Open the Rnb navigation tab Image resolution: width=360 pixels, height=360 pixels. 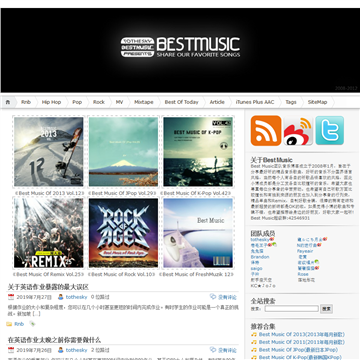[26, 102]
